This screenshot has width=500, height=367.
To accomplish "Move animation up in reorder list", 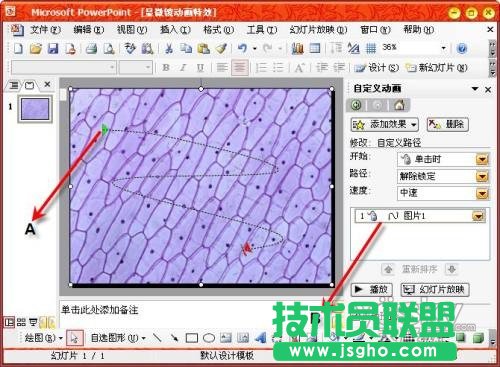I will 388,269.
